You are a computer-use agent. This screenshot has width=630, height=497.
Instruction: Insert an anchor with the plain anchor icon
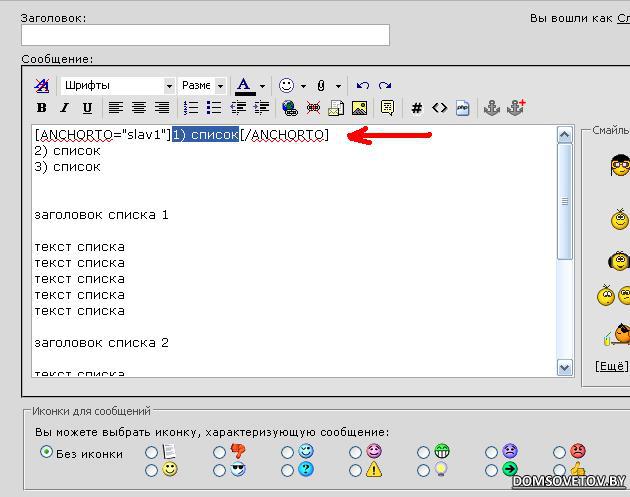491,108
